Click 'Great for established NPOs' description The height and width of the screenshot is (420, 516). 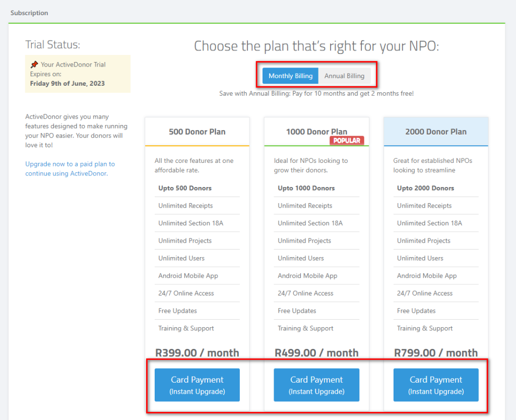pos(433,165)
